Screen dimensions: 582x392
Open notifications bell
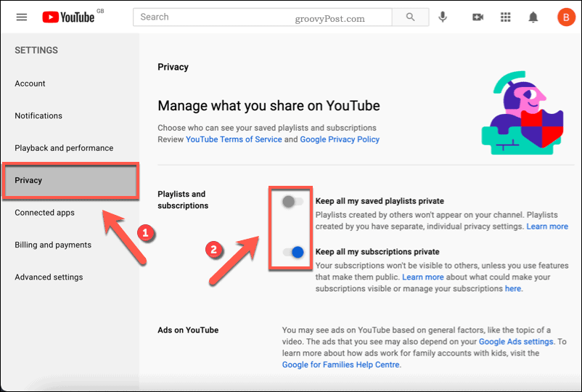coord(533,17)
